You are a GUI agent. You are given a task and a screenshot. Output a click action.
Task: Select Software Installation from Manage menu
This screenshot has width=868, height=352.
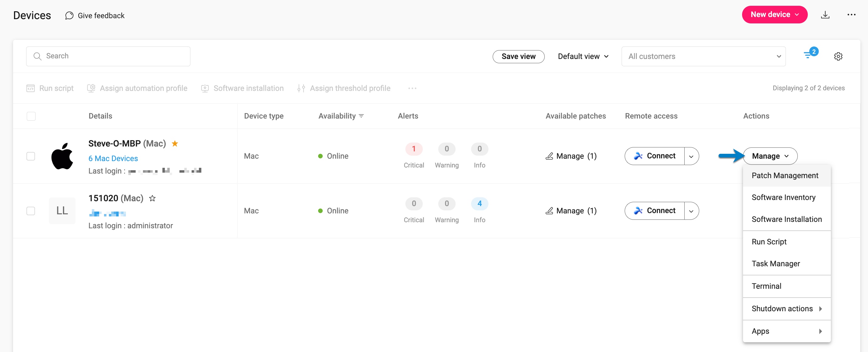tap(786, 219)
